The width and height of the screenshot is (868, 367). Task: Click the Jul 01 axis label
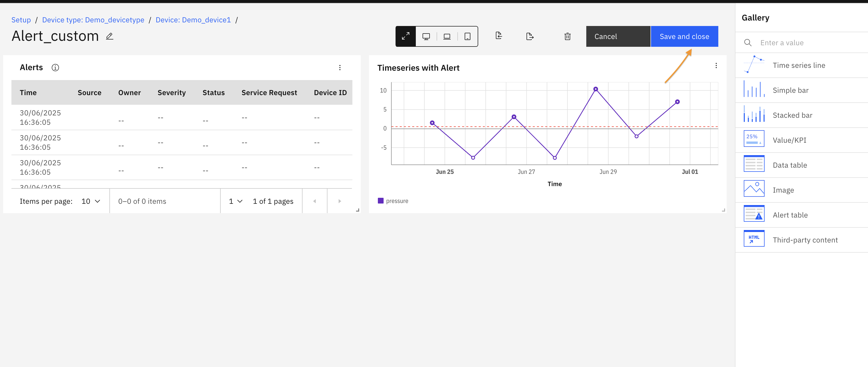pos(690,172)
